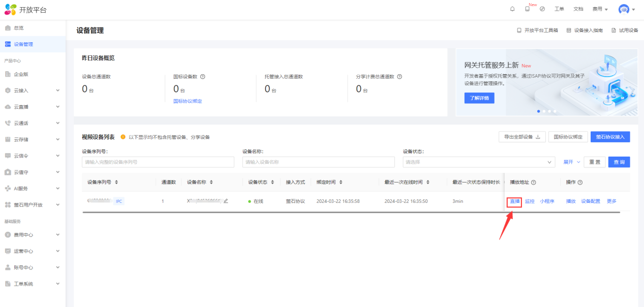Select 企业版 in the sidebar
Viewport: 644px width, 307px height.
(x=21, y=74)
